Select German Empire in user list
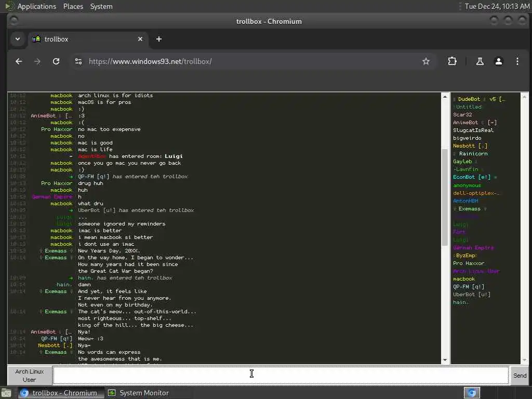The height and width of the screenshot is (399, 532). point(473,248)
